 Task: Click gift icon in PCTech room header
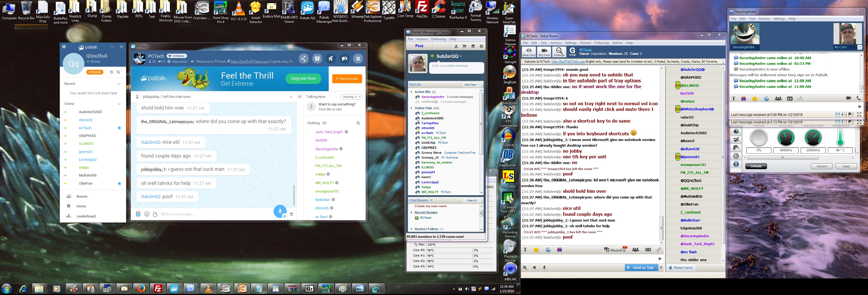coord(317,59)
